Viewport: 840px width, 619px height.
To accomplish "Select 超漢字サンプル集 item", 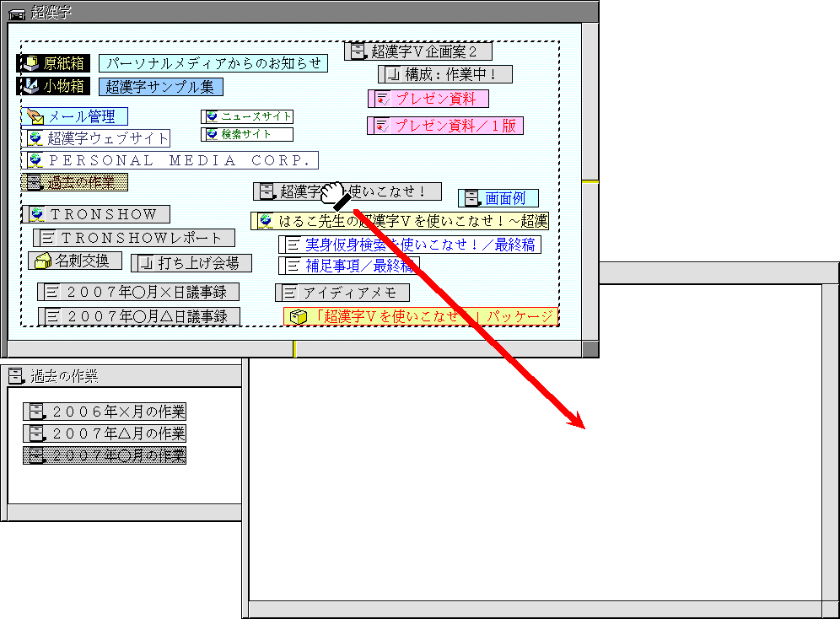I will pos(160,87).
